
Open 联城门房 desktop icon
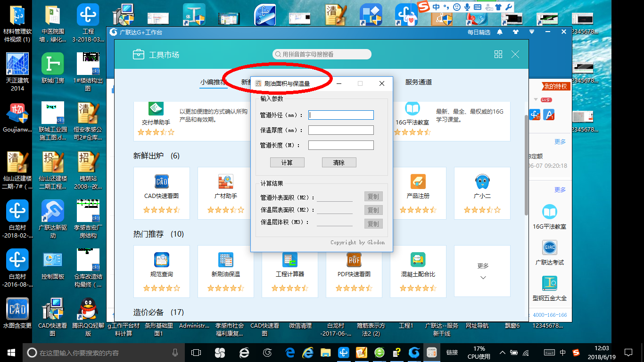53,68
